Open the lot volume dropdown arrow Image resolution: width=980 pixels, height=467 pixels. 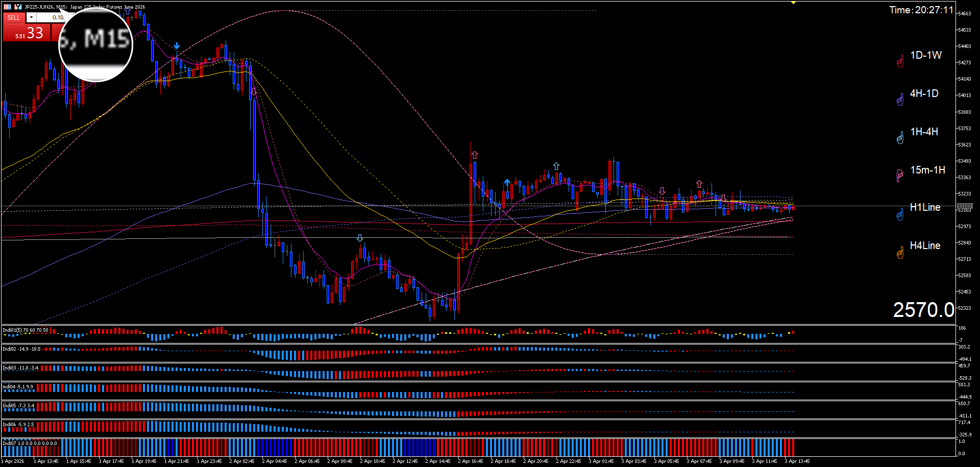pyautogui.click(x=31, y=17)
